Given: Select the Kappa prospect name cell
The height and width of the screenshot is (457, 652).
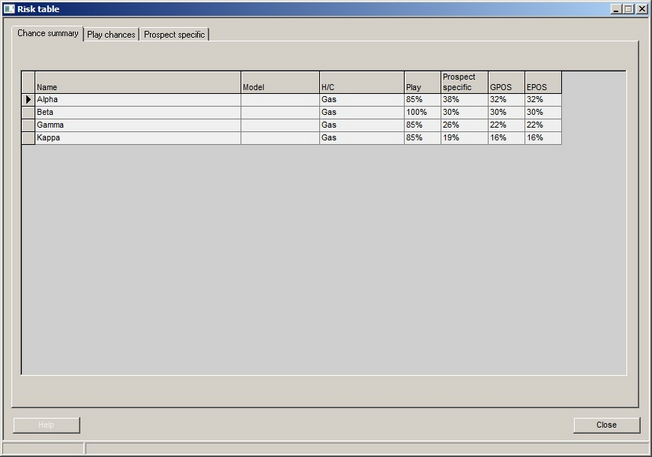Looking at the screenshot, I should point(138,138).
